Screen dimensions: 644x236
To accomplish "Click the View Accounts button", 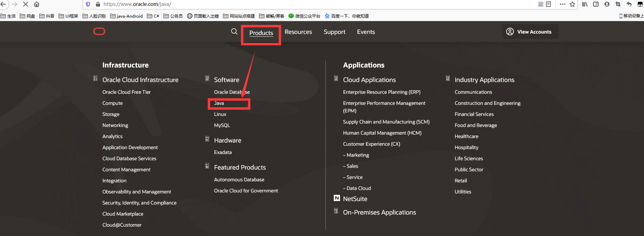I will [530, 31].
